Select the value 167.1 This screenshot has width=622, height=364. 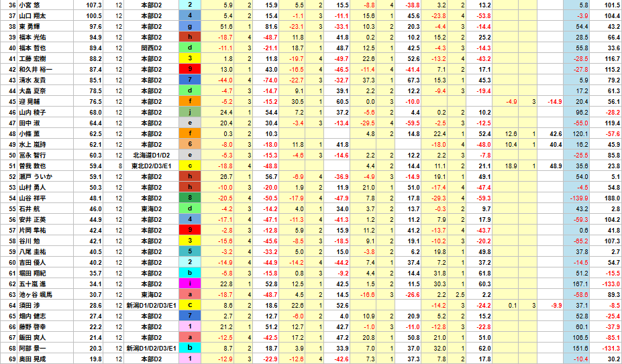pyautogui.click(x=581, y=284)
